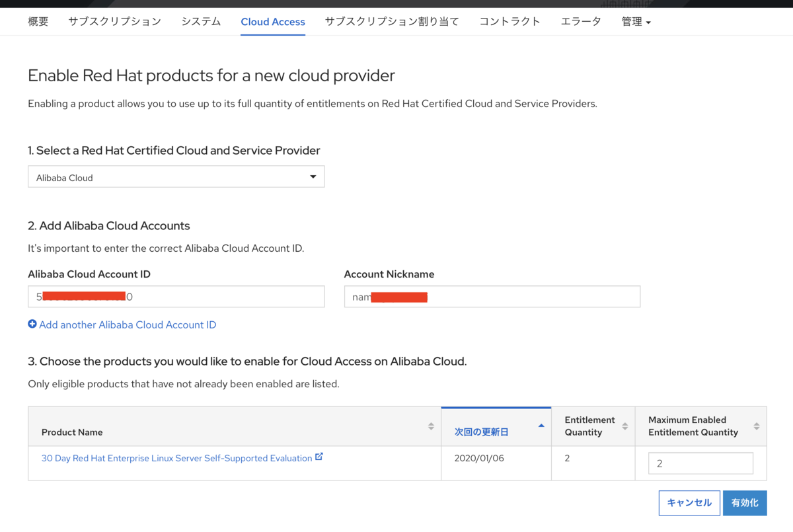Screen dimensions: 793x532
Task: Open the 30 Day Red Hat Evaluation link
Action: (x=176, y=458)
